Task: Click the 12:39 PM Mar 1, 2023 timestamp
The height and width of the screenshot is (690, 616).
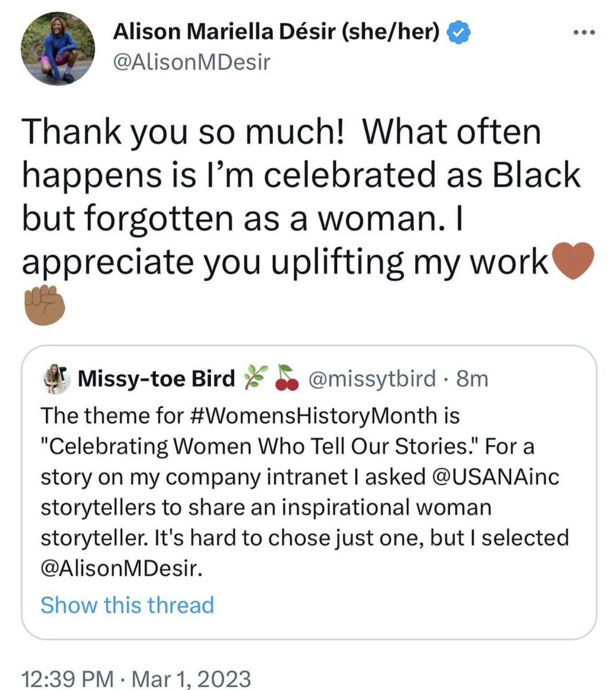Action: [x=137, y=679]
